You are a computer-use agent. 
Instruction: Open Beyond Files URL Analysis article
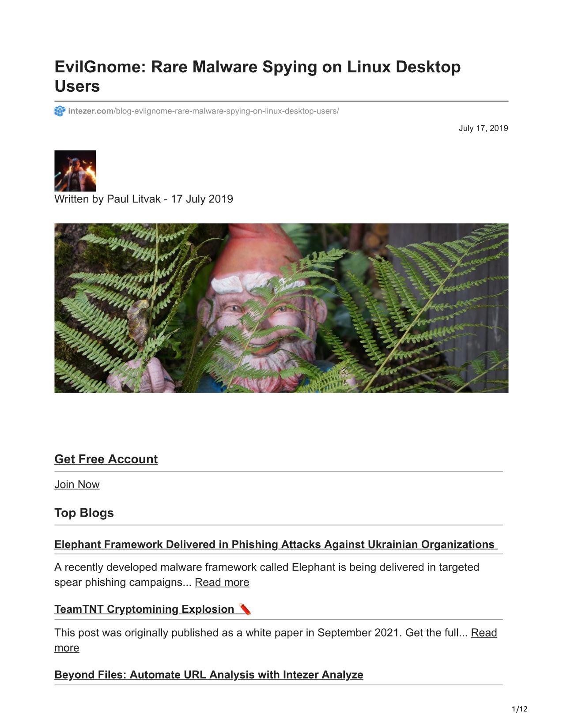(x=209, y=675)
